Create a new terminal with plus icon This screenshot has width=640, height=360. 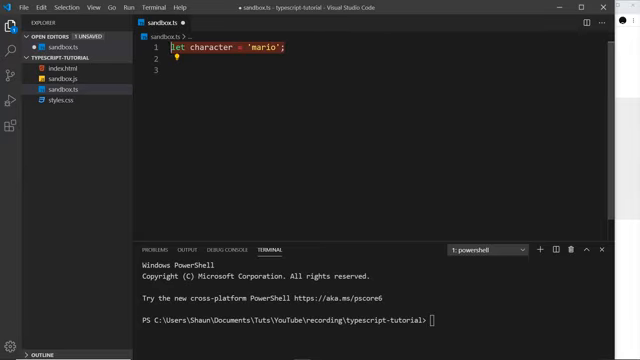[x=540, y=249]
